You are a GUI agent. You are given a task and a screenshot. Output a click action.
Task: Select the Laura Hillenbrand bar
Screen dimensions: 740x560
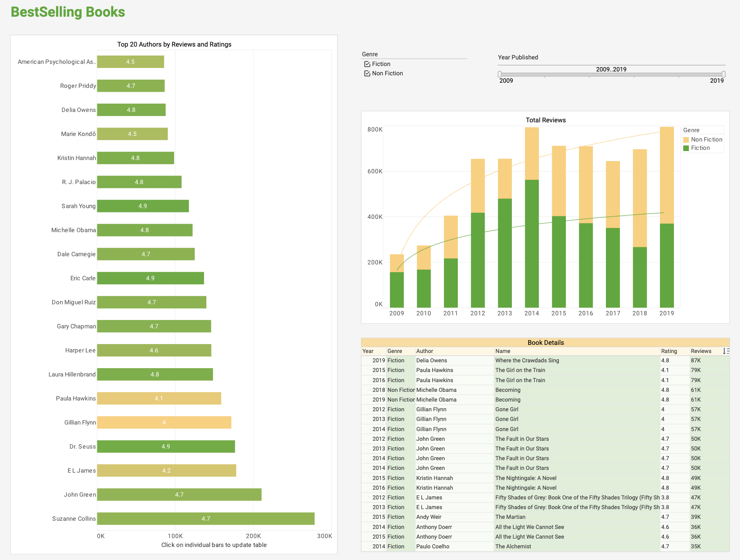click(x=155, y=374)
